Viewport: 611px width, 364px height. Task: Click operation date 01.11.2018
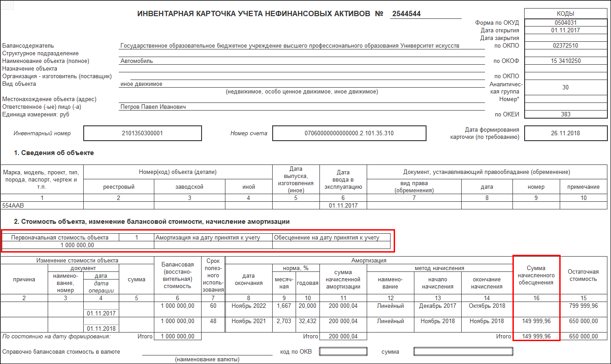(101, 328)
